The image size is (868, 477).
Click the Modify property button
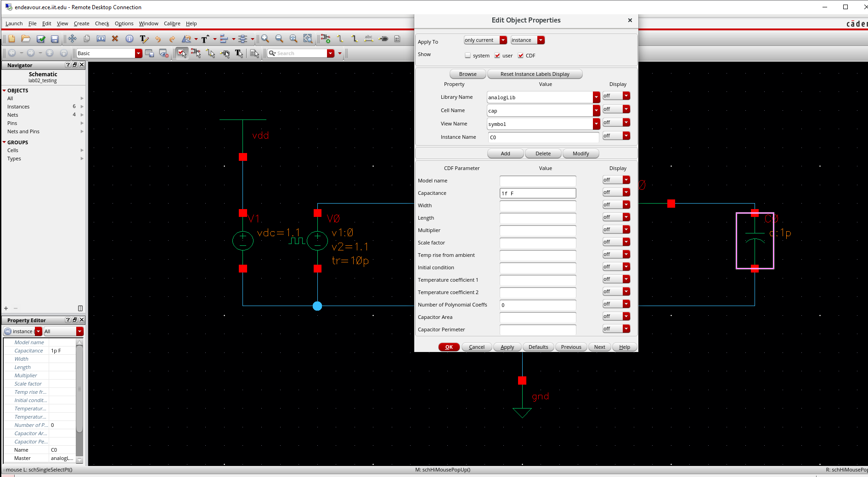pos(581,153)
